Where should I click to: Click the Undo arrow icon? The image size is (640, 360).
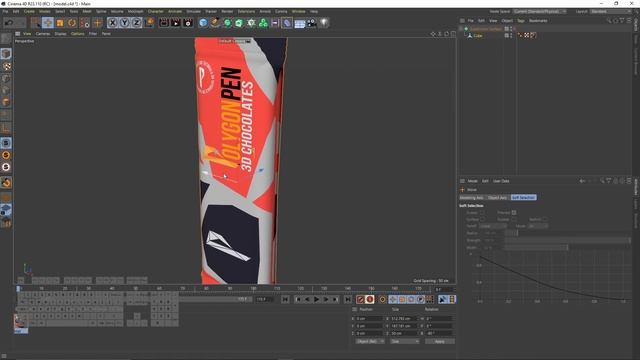(x=9, y=23)
